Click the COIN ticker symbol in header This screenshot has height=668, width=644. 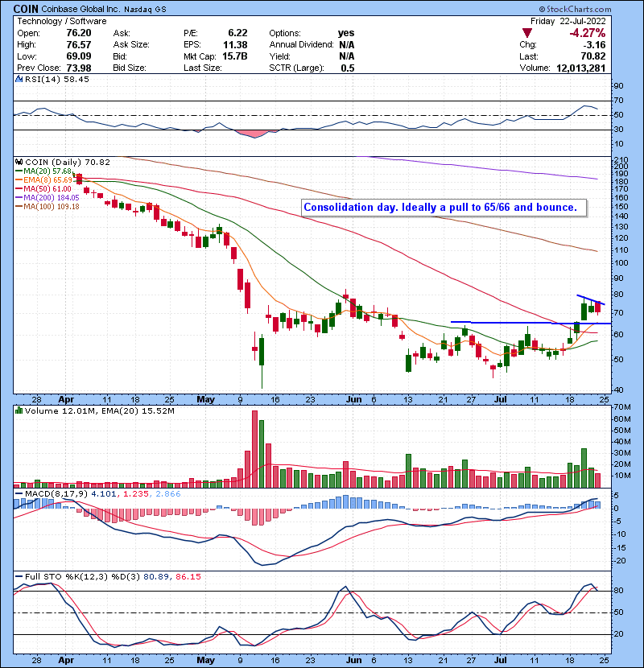point(26,9)
